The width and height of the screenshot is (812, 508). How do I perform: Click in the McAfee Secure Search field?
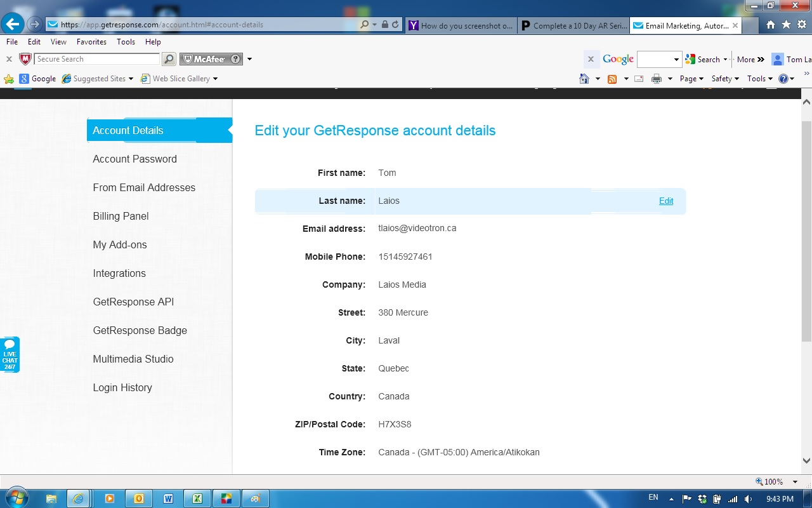(x=97, y=59)
